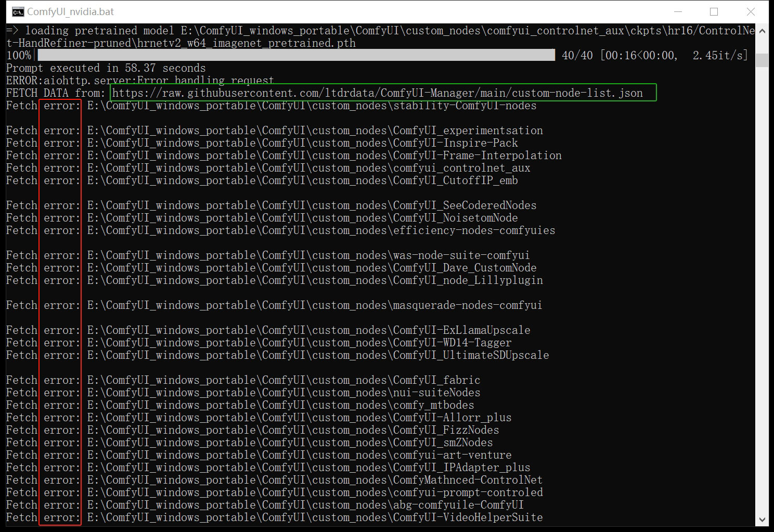Click the ComfyUI-VideoHelperSuite path line
Screen dimensions: 774x532
tap(274, 517)
